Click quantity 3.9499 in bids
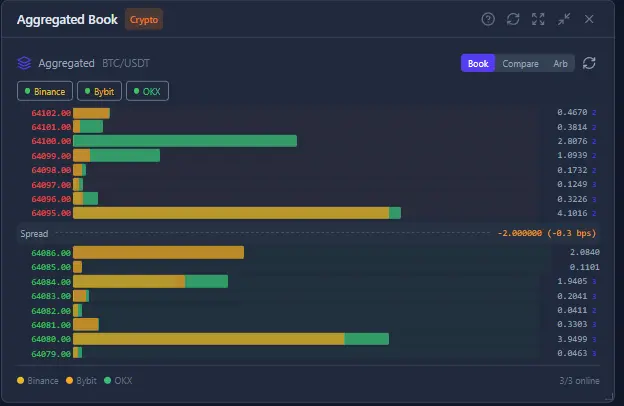Screen dimensions: 624x406 click(x=572, y=339)
